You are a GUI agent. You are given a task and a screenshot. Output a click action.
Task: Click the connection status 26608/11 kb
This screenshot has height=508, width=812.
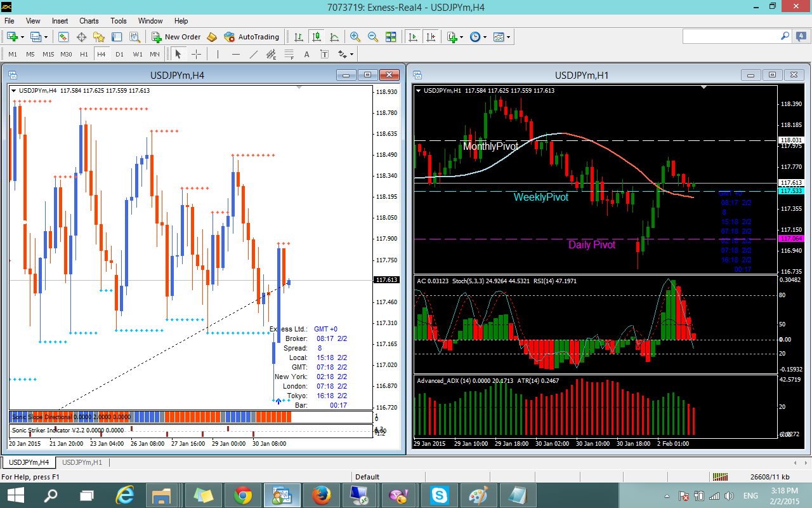pyautogui.click(x=769, y=477)
